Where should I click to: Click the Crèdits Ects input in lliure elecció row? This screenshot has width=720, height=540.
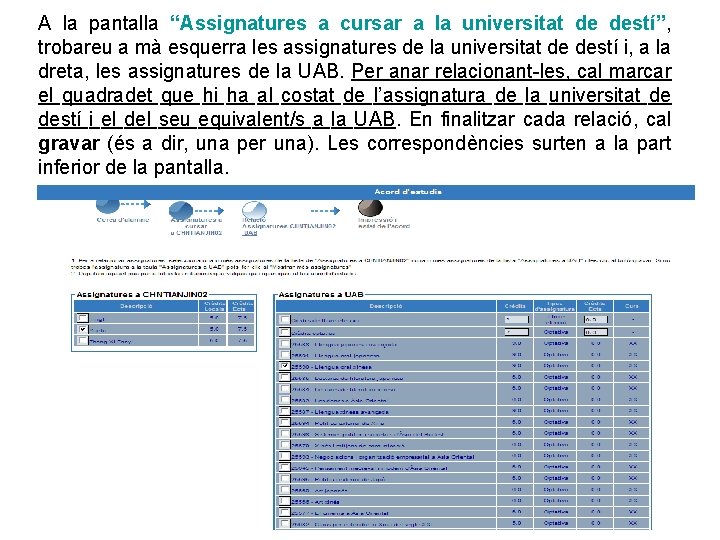pos(596,320)
